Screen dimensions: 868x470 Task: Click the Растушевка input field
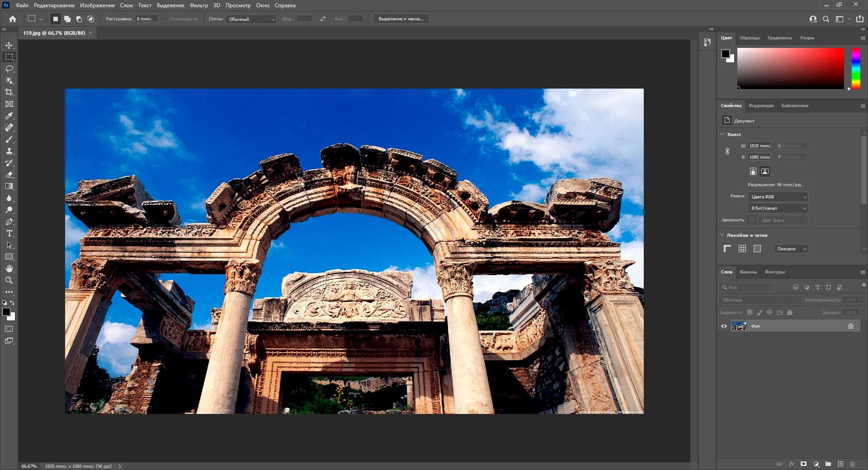pos(146,19)
